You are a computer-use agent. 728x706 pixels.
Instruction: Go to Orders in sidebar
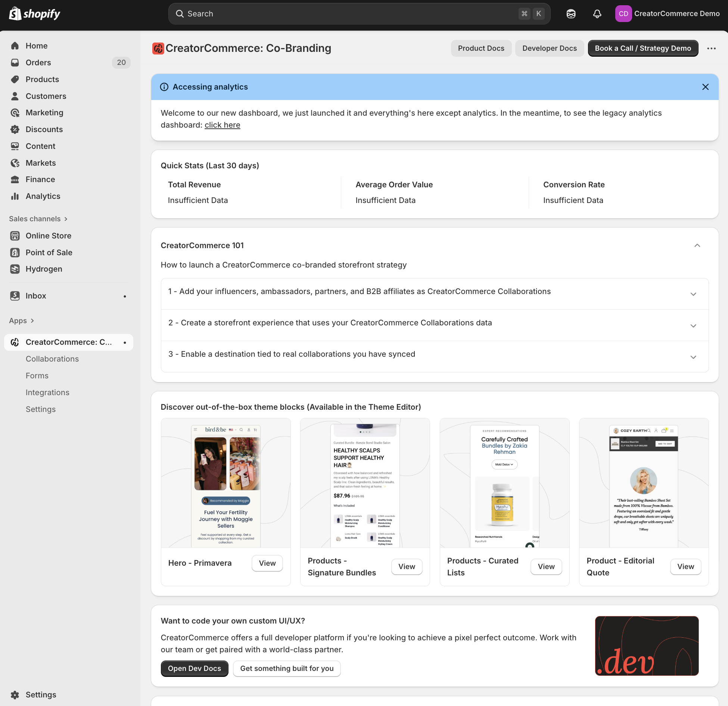(38, 63)
